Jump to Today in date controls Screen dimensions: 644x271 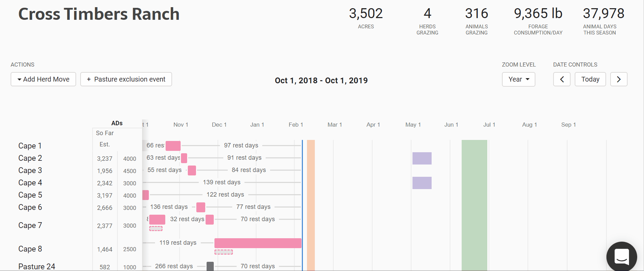590,79
